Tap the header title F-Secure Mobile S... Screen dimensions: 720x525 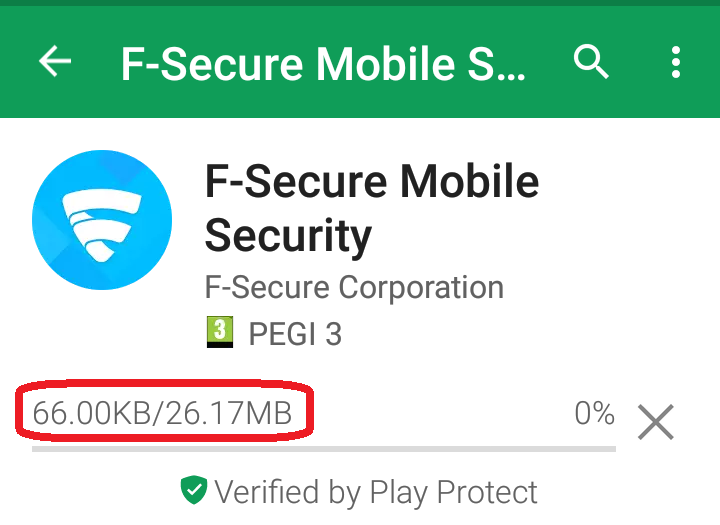click(x=323, y=63)
